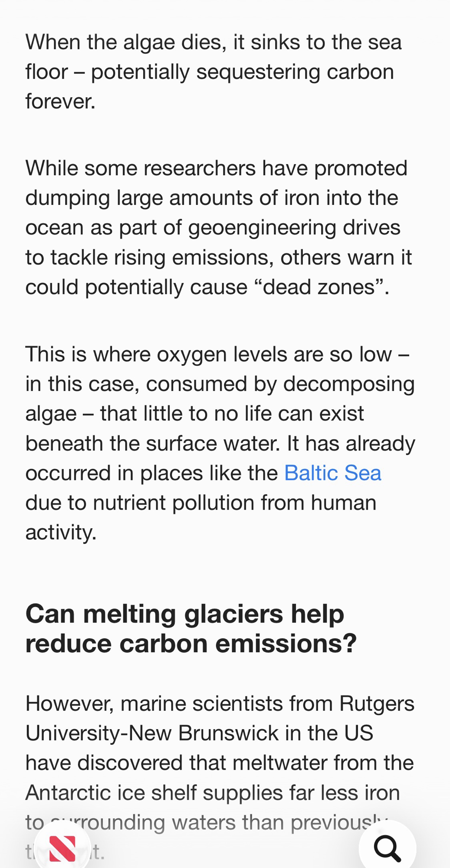Click the word 'Rutgers' in the text
The image size is (450, 868).
377,704
